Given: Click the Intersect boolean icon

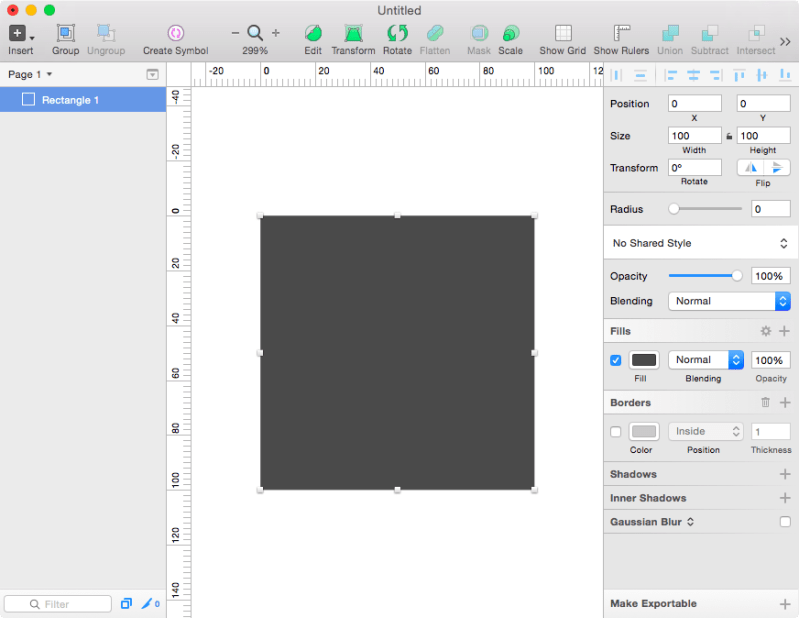Looking at the screenshot, I should tap(756, 33).
